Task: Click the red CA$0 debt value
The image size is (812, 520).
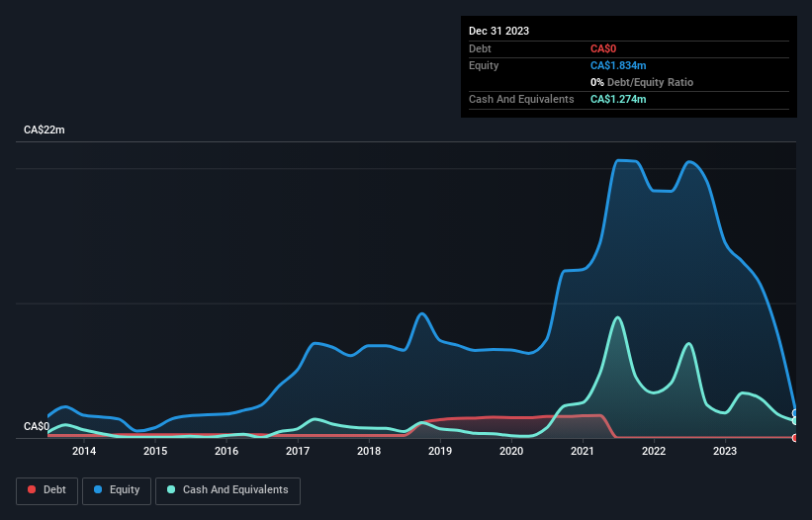Action: coord(603,48)
